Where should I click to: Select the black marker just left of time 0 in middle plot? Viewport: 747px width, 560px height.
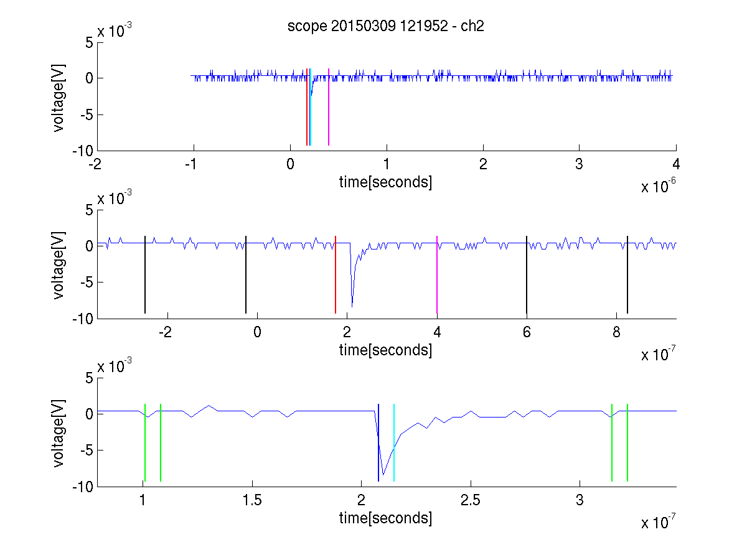pyautogui.click(x=246, y=274)
